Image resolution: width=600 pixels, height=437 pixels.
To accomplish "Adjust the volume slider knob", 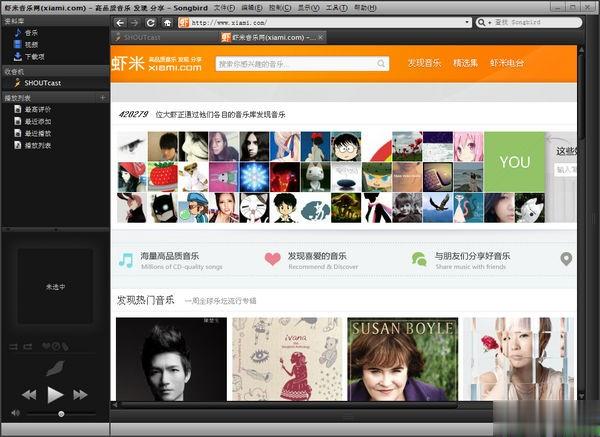I will (61, 414).
